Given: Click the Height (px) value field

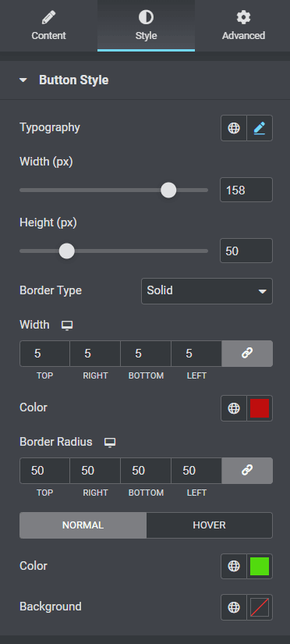Looking at the screenshot, I should (246, 251).
